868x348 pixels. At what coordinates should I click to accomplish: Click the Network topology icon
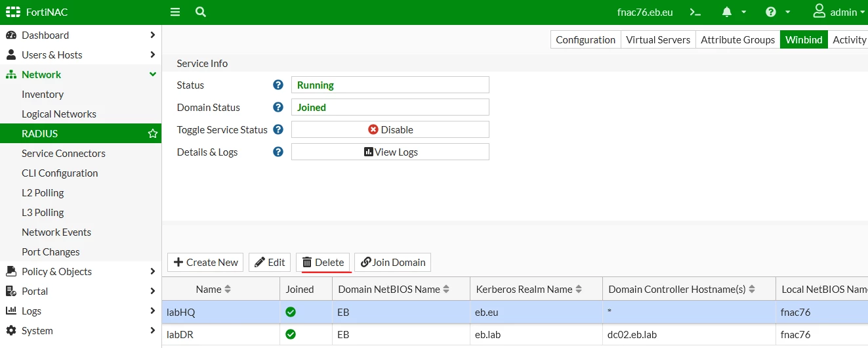point(11,74)
